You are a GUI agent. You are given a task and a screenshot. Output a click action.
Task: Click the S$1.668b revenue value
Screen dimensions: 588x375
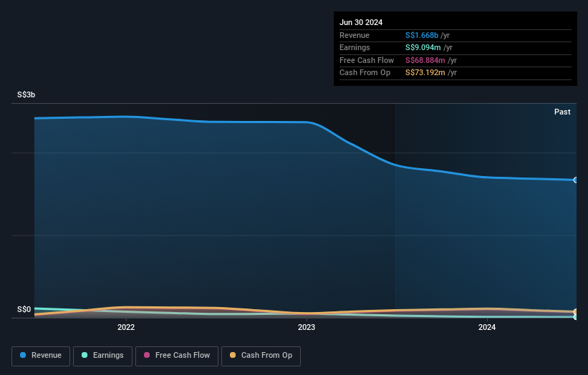422,35
